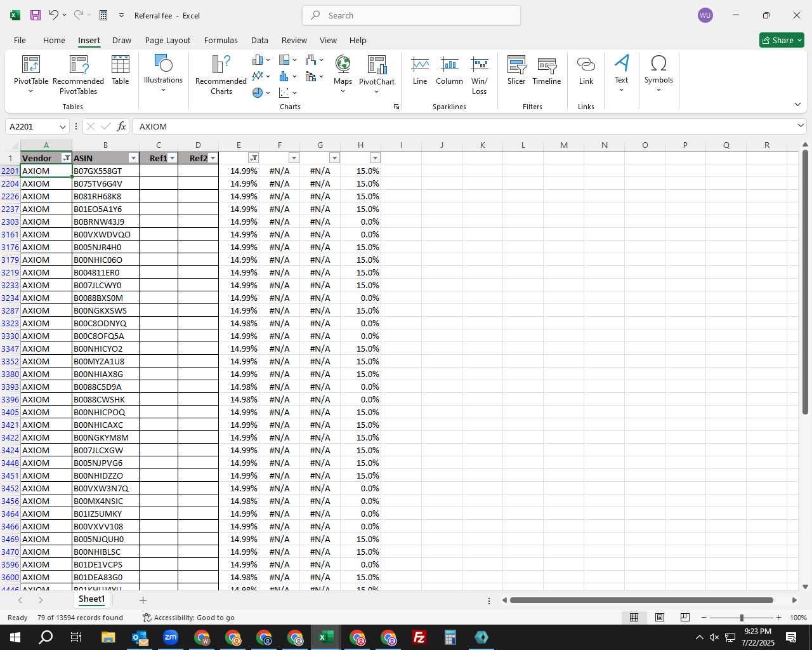Click Insert Function fx icon
Viewport: 812px width, 650px height.
pos(122,126)
